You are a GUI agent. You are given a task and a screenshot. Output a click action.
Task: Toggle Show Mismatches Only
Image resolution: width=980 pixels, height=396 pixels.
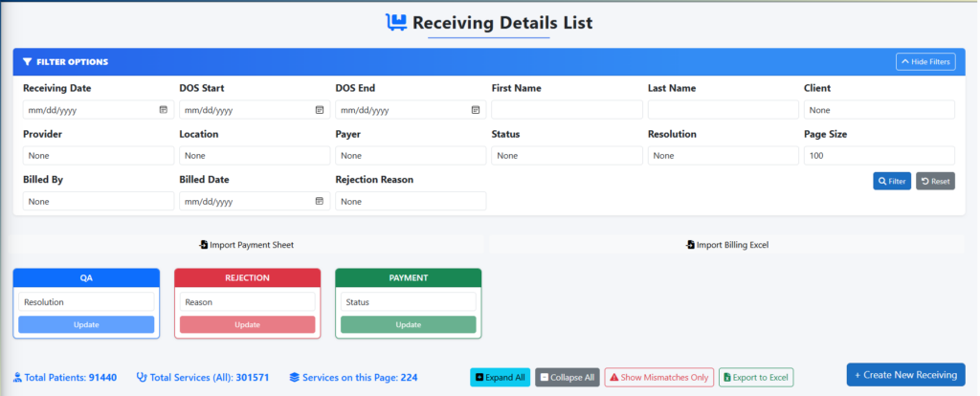pyautogui.click(x=658, y=377)
